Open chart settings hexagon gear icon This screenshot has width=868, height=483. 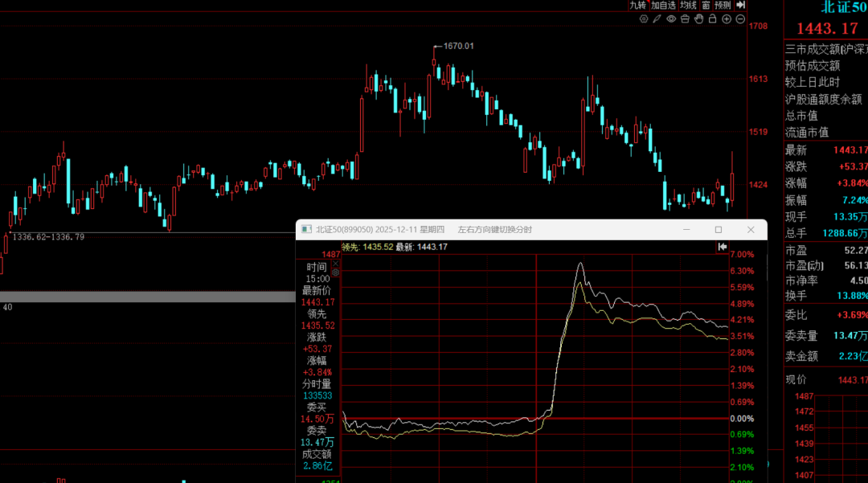(x=643, y=18)
